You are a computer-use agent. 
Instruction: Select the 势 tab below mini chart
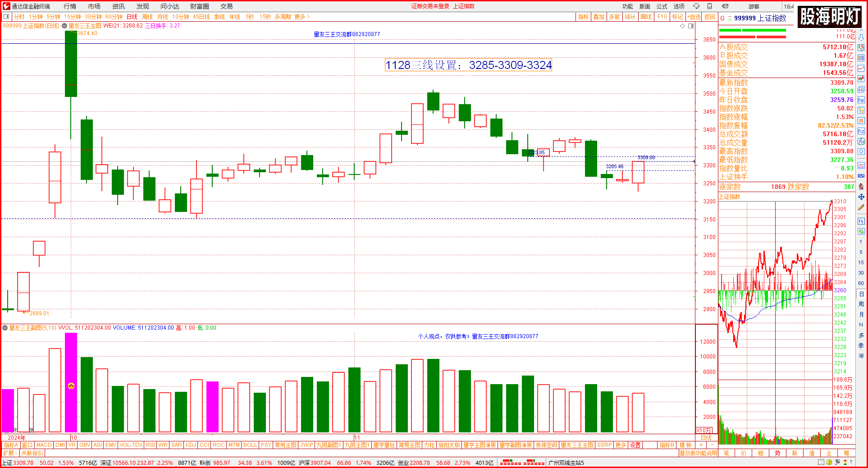tap(777, 453)
